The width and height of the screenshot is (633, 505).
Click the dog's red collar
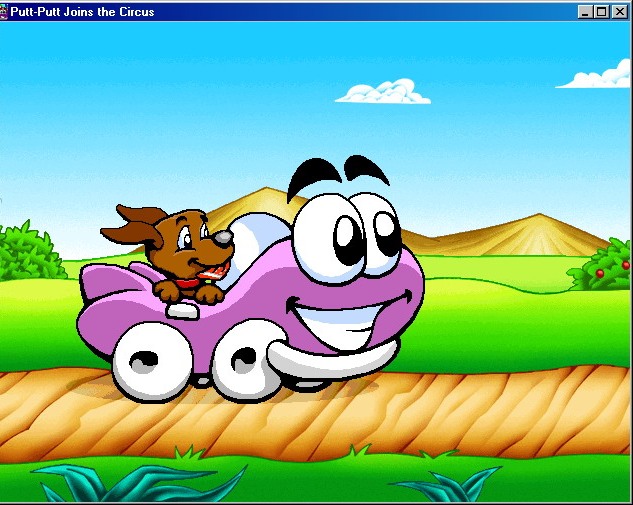pos(187,284)
